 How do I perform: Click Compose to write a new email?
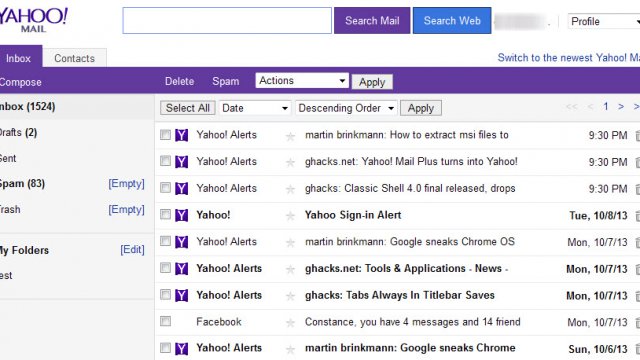(x=20, y=82)
